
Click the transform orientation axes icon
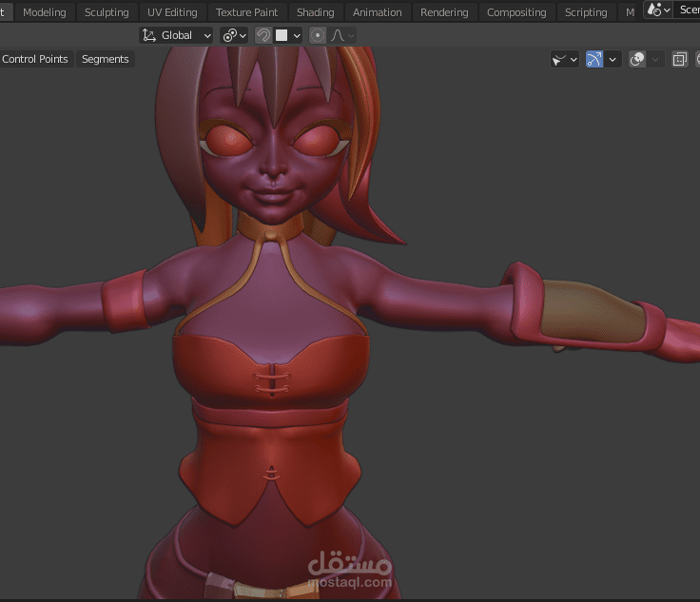pyautogui.click(x=149, y=35)
